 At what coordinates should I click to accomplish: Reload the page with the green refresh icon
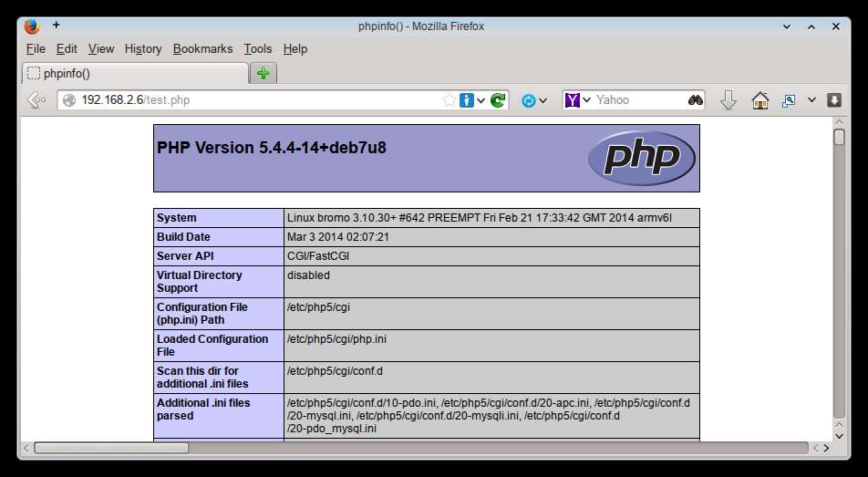click(498, 100)
